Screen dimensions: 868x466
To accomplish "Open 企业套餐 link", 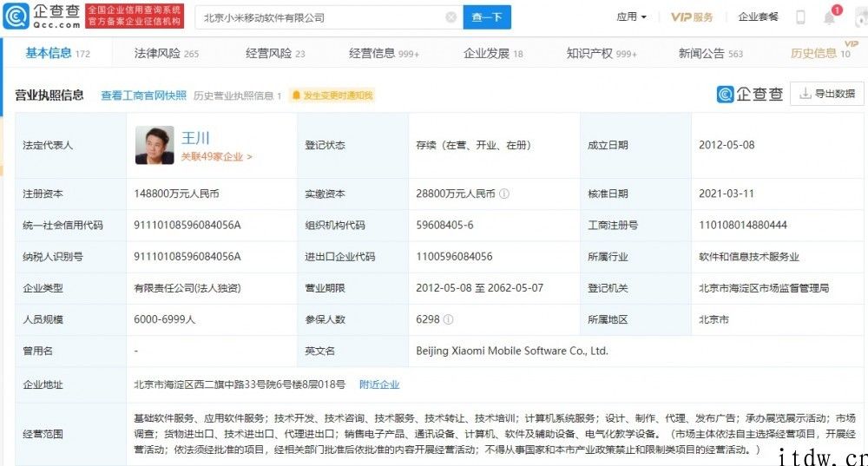I will click(x=758, y=17).
